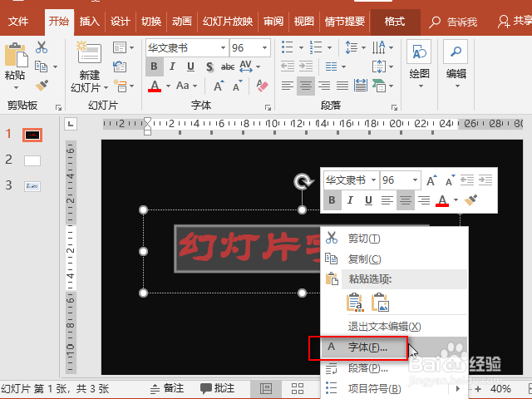Click the Paste clipboard icon in ribbon
This screenshot has width=532, height=399.
coord(16,55)
